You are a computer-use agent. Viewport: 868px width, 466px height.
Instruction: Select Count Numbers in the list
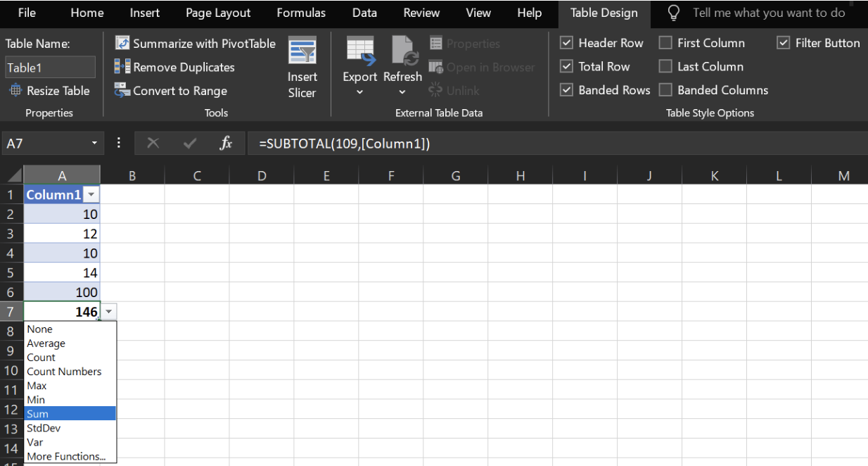(x=70, y=372)
